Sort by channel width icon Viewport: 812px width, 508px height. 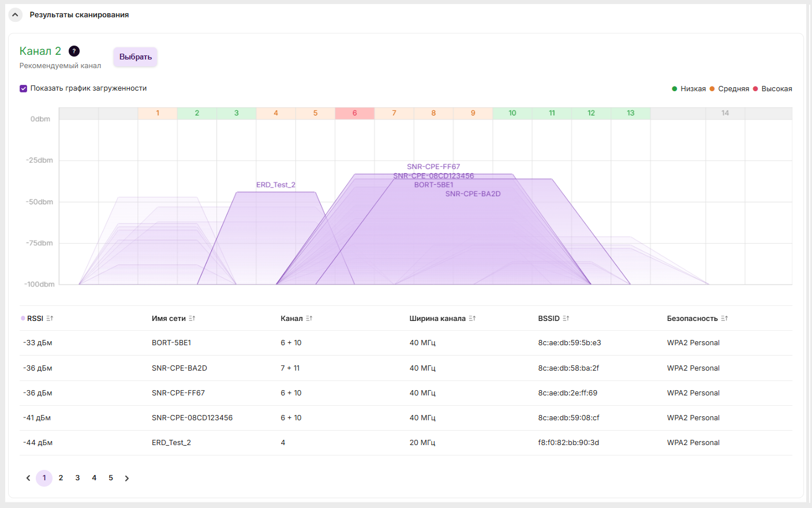tap(472, 319)
